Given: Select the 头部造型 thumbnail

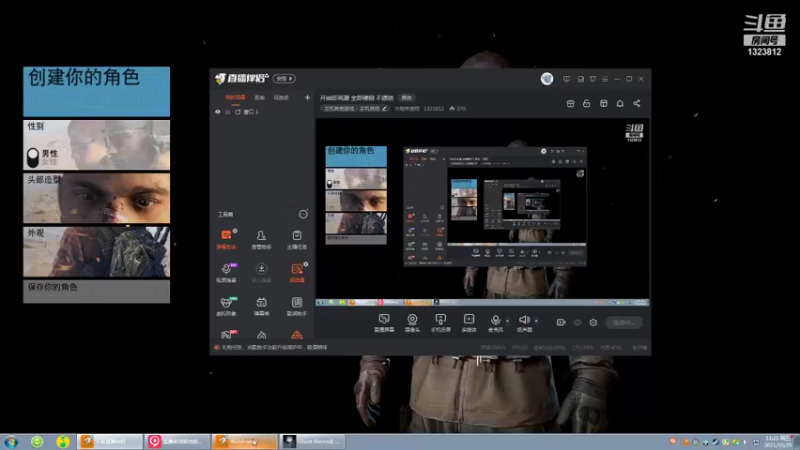Looking at the screenshot, I should tap(96, 198).
